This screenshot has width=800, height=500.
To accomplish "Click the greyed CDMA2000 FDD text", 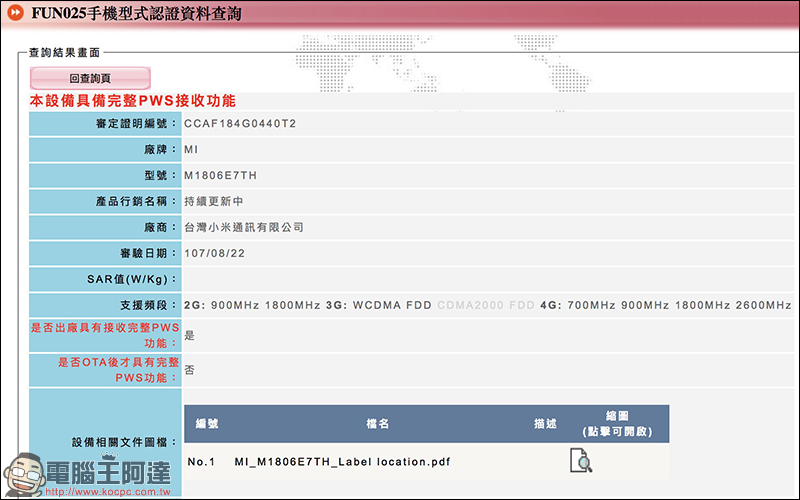I will (x=486, y=305).
